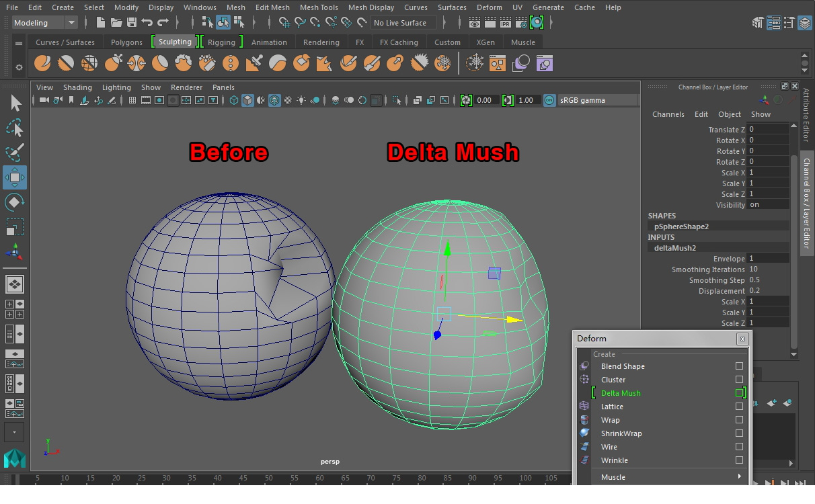Click the Envelope value field

(x=768, y=259)
